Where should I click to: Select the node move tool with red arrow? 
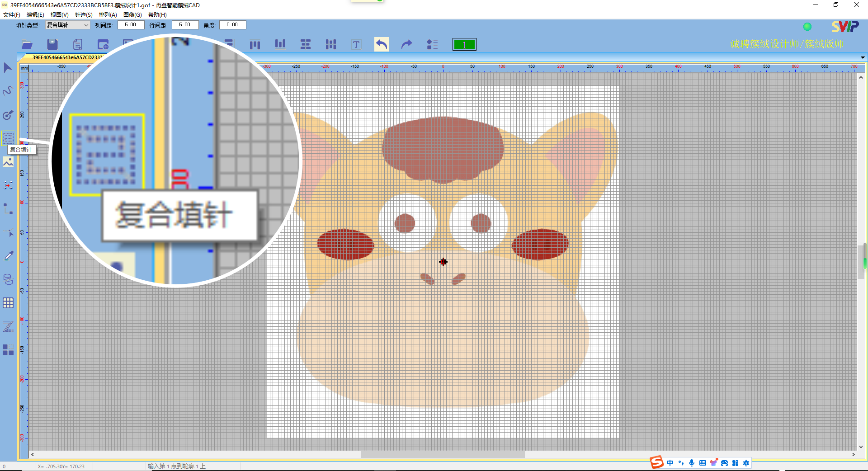8,185
